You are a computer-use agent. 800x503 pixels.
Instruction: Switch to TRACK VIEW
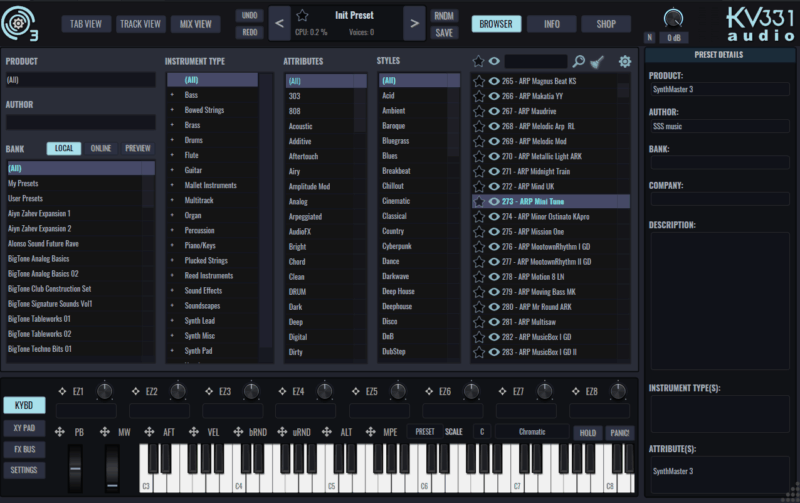(140, 24)
